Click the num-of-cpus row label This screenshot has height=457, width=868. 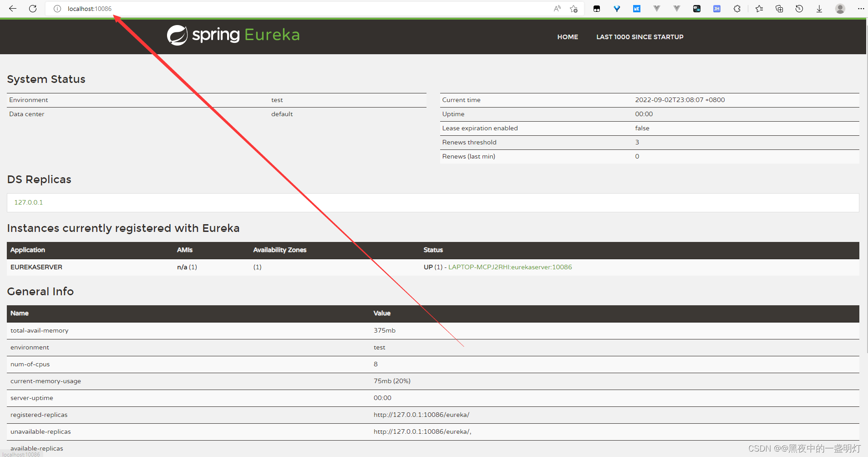click(x=30, y=364)
